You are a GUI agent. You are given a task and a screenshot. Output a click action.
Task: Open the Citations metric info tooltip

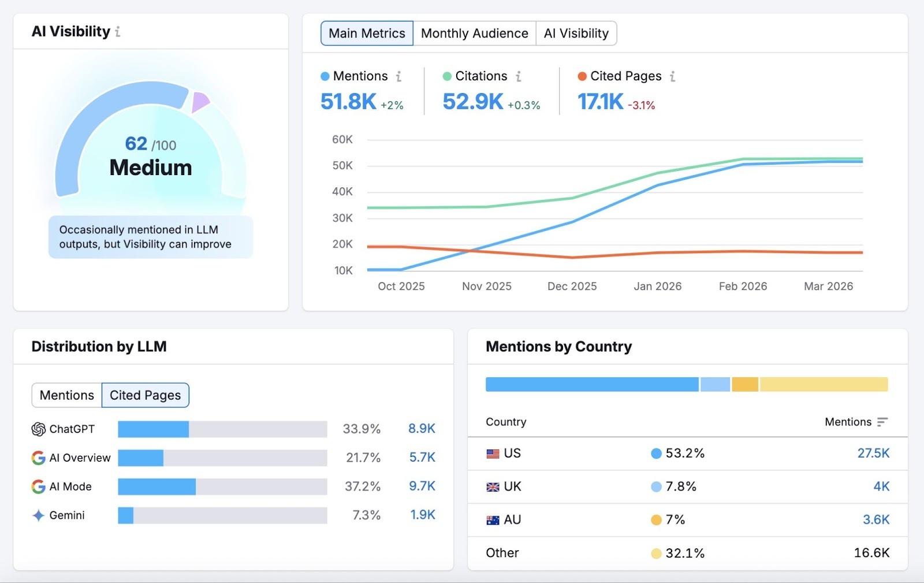518,76
